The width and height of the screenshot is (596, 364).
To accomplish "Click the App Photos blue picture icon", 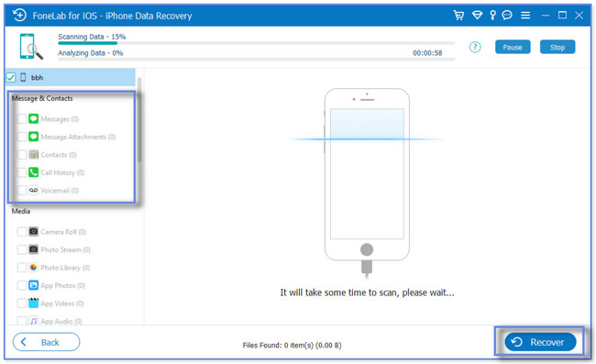I will click(33, 285).
